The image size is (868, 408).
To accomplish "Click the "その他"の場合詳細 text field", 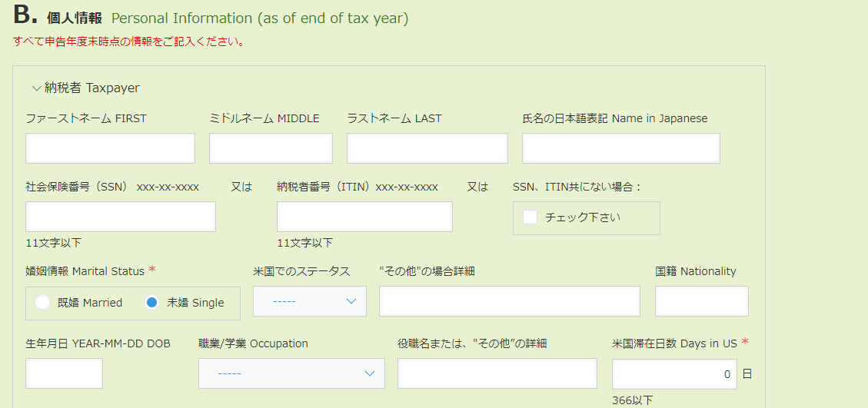I will pos(509,301).
